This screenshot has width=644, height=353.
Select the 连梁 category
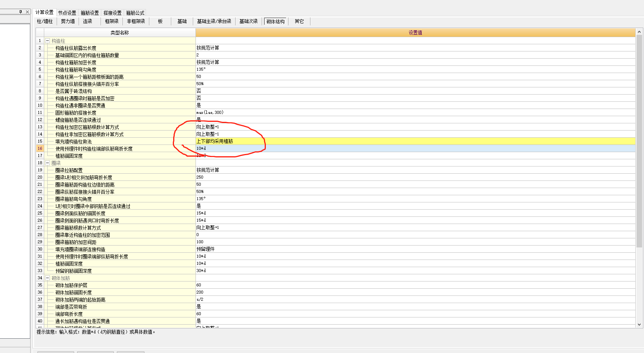(88, 22)
